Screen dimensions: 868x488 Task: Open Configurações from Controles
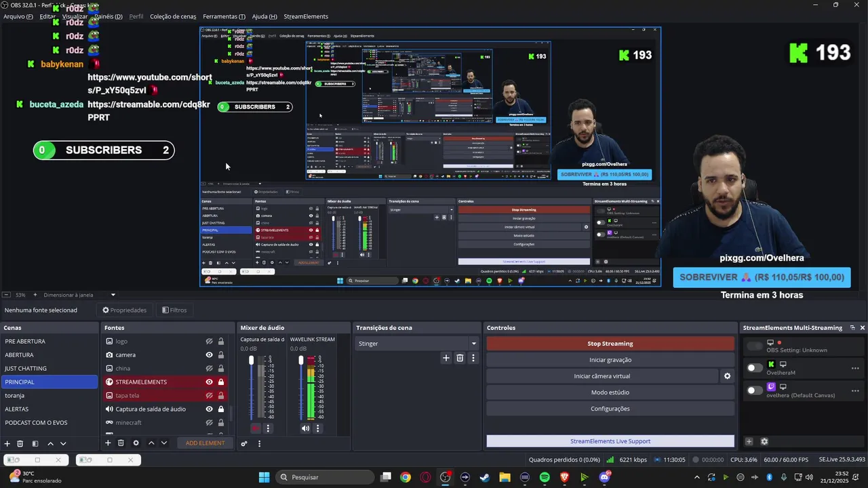[610, 409]
